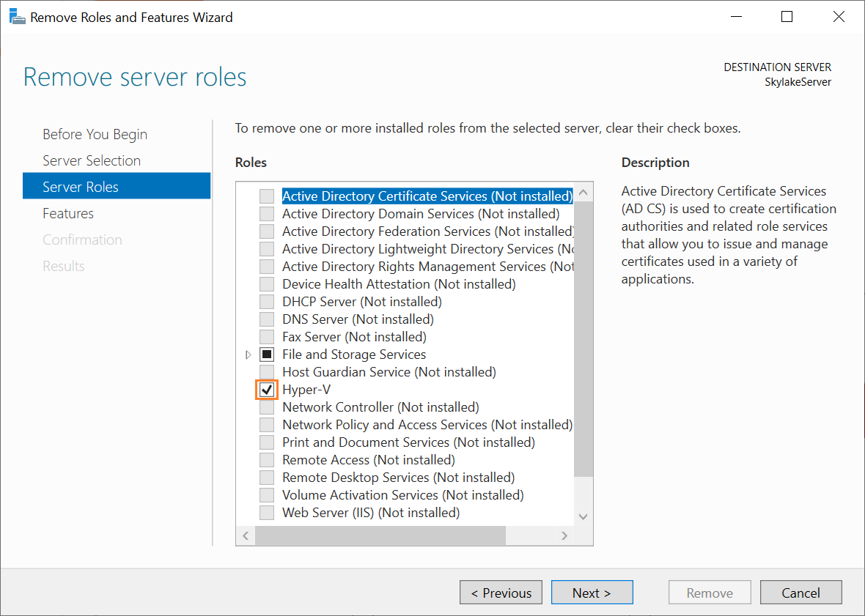Click the Remove button
The width and height of the screenshot is (865, 616).
710,593
